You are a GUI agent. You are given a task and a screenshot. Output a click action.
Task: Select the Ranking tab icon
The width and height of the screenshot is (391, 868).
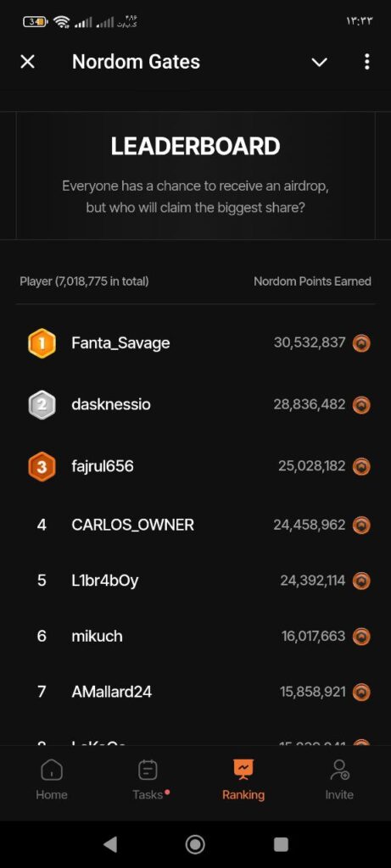tap(243, 769)
